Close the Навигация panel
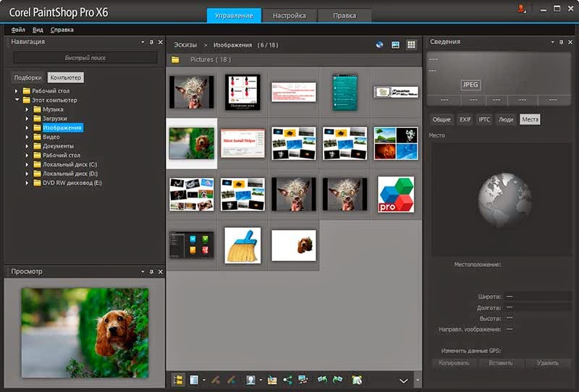Image resolution: width=579 pixels, height=392 pixels. point(160,42)
